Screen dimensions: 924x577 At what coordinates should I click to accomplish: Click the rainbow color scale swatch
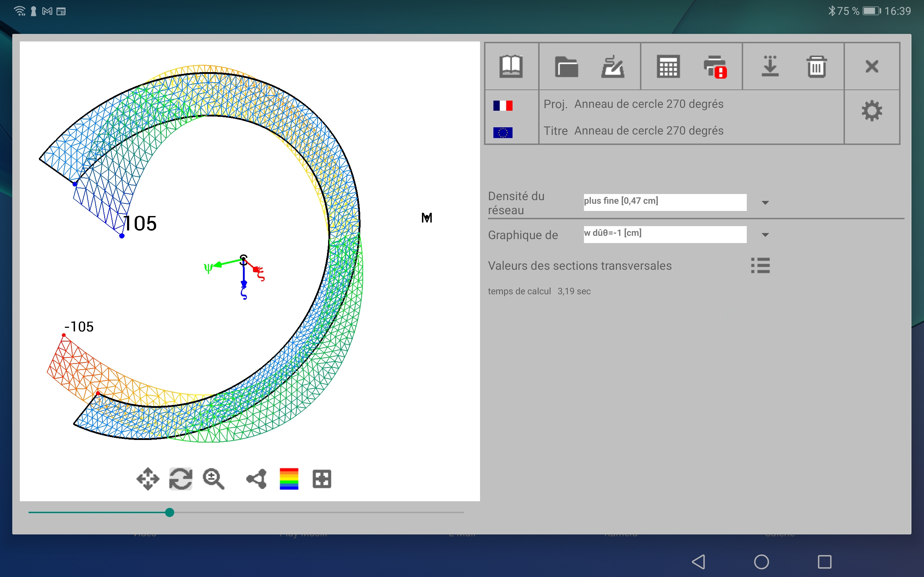tap(289, 479)
